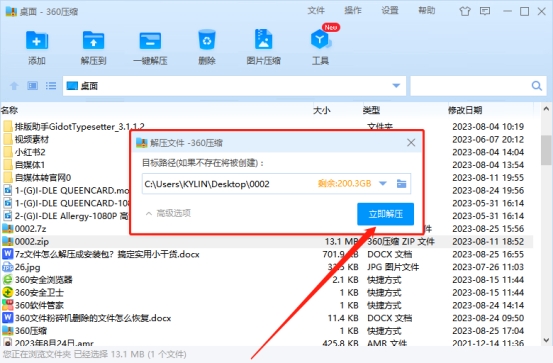Sort by 修改日期 (Modified date) column header

point(465,110)
